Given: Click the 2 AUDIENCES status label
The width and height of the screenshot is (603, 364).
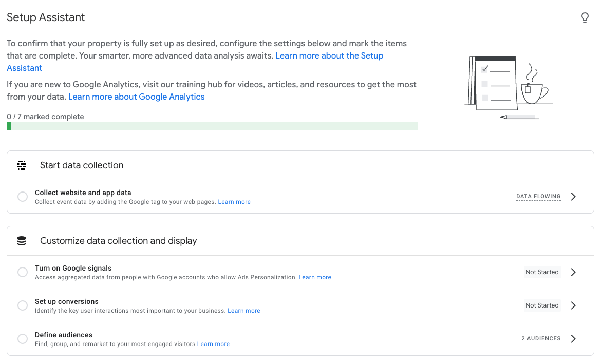Looking at the screenshot, I should (541, 339).
